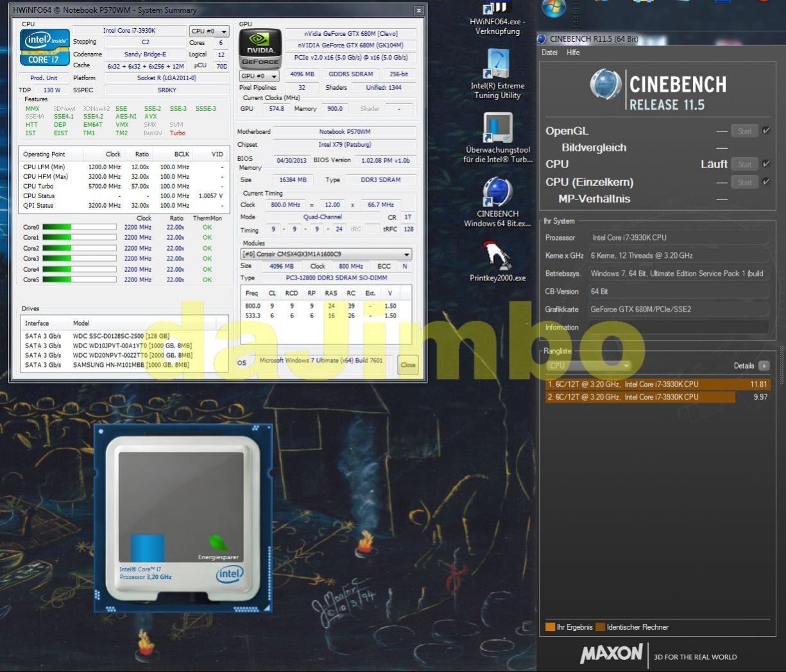Open the CPU #0 selector dropdown
This screenshot has height=672, width=786.
click(209, 31)
